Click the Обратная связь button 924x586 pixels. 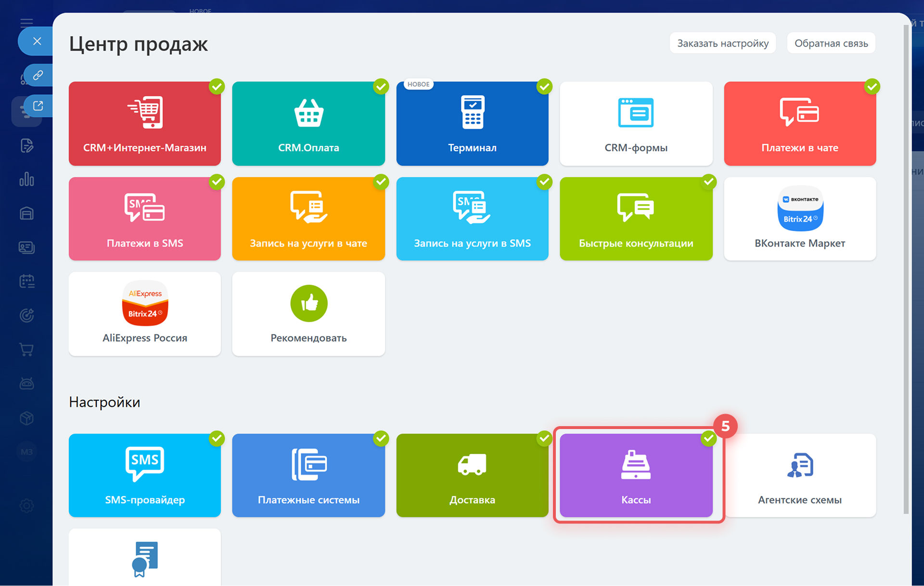coord(831,43)
